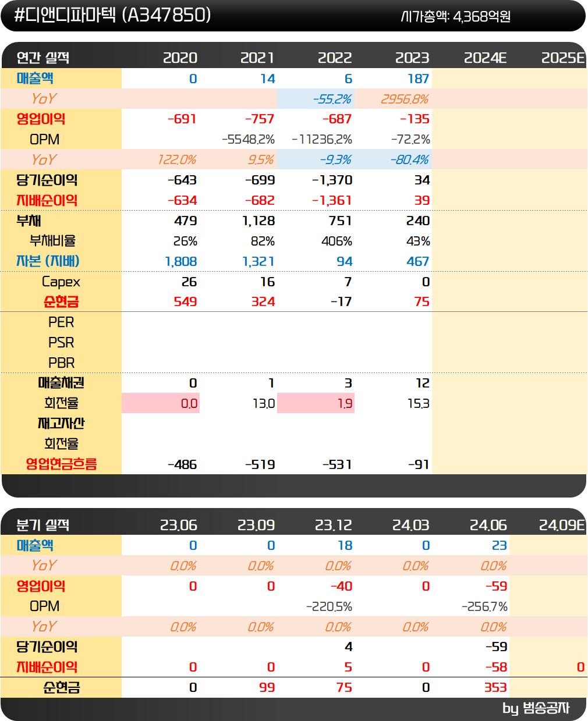This screenshot has height=721, width=588.
Task: Click the PER row label
Action: [61, 322]
